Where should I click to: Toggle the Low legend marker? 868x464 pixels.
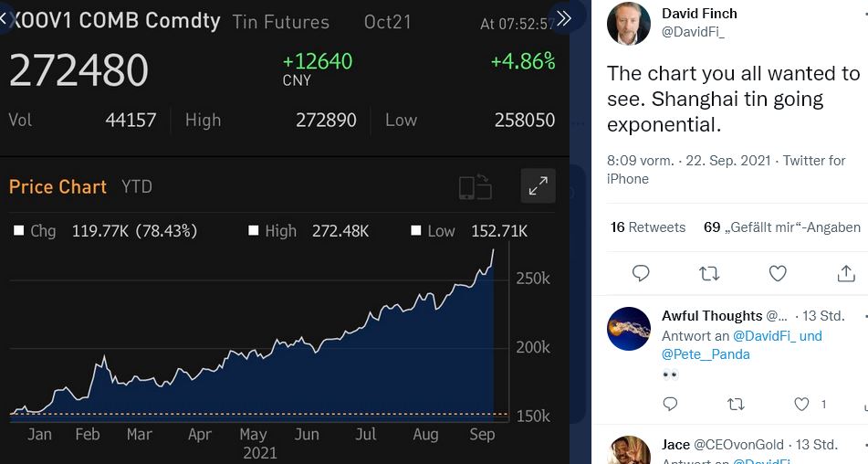point(416,231)
